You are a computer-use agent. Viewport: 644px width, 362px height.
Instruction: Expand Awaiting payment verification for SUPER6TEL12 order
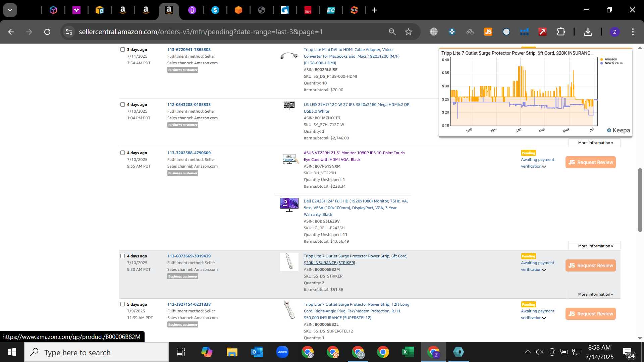pyautogui.click(x=538, y=314)
